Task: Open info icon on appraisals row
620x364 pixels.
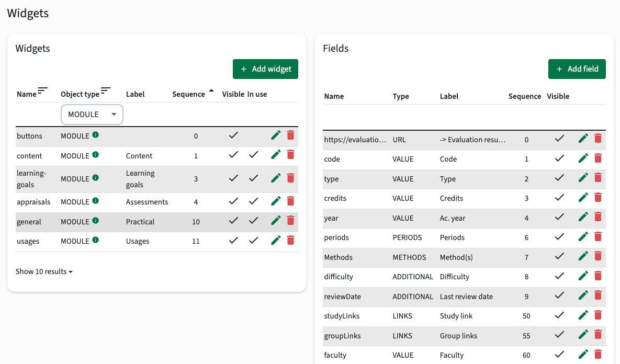Action: [x=95, y=201]
